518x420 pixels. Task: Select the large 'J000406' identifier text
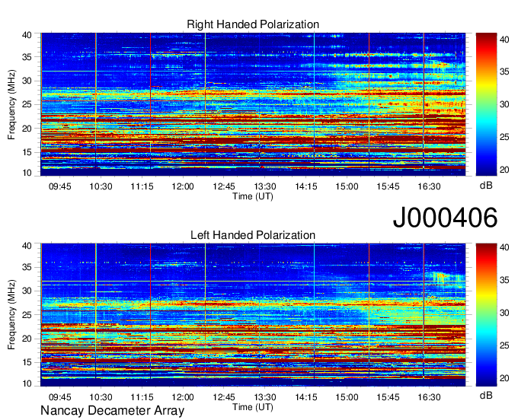[x=445, y=218]
